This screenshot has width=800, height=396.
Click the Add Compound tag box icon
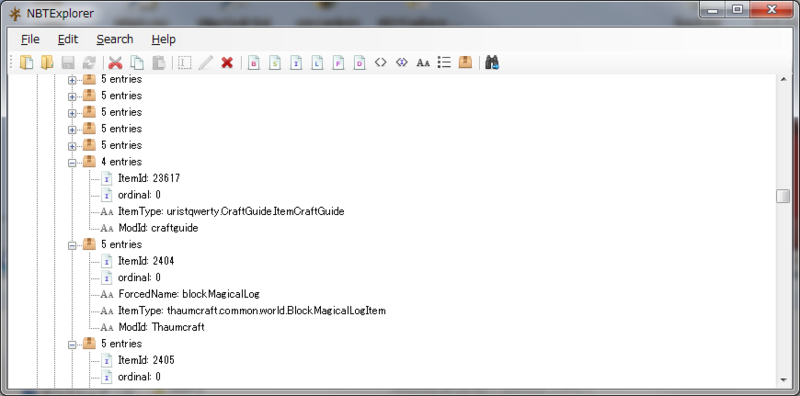[x=465, y=62]
